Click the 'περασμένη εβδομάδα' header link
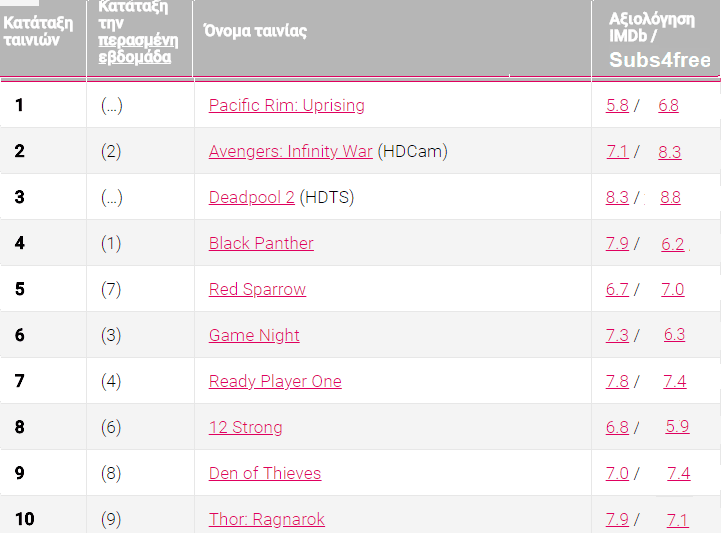Image resolution: width=721 pixels, height=533 pixels. tap(138, 48)
